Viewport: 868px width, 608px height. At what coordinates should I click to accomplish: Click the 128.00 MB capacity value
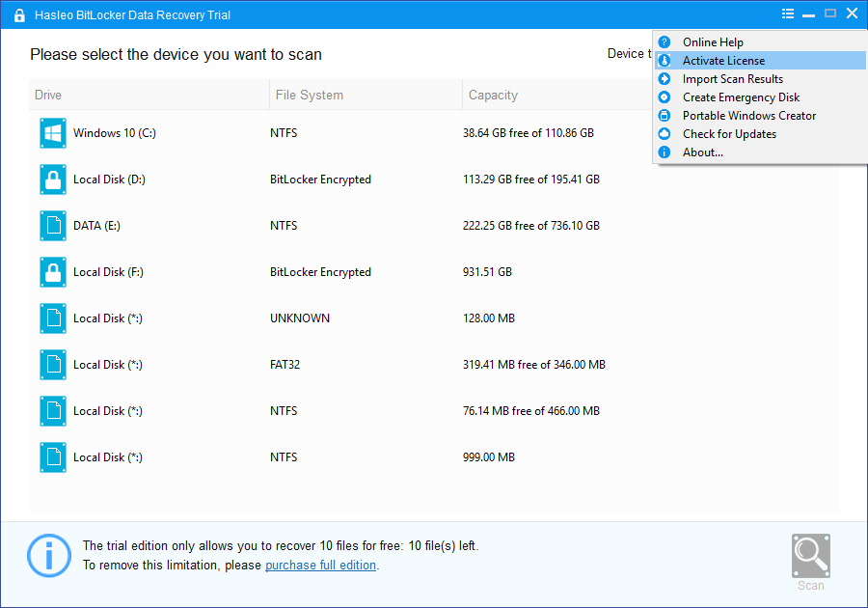tap(489, 318)
